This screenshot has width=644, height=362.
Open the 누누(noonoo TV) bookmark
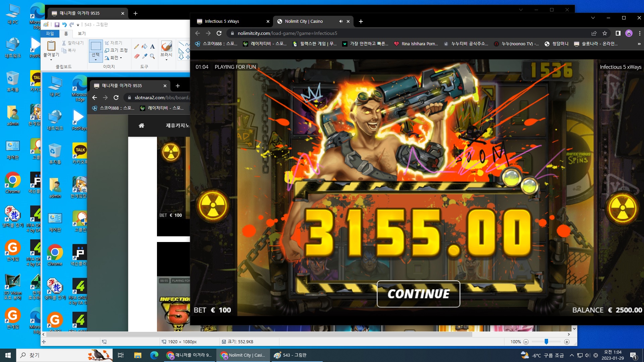click(516, 44)
